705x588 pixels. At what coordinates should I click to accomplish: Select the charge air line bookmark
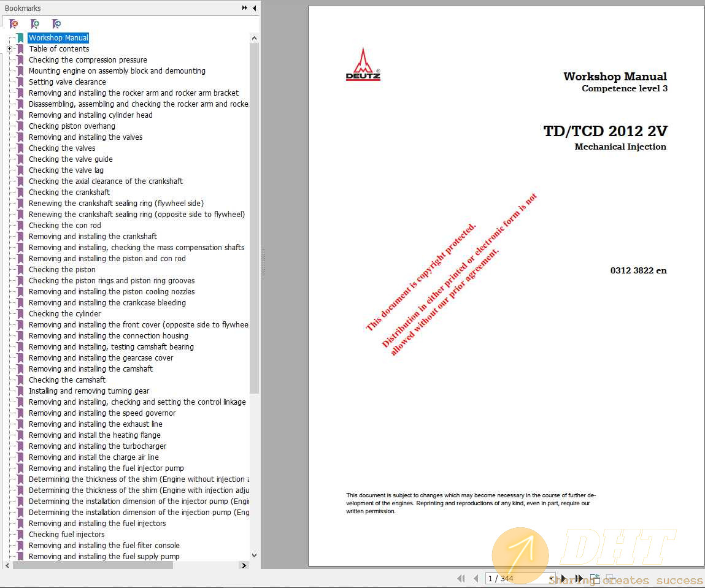click(x=93, y=457)
